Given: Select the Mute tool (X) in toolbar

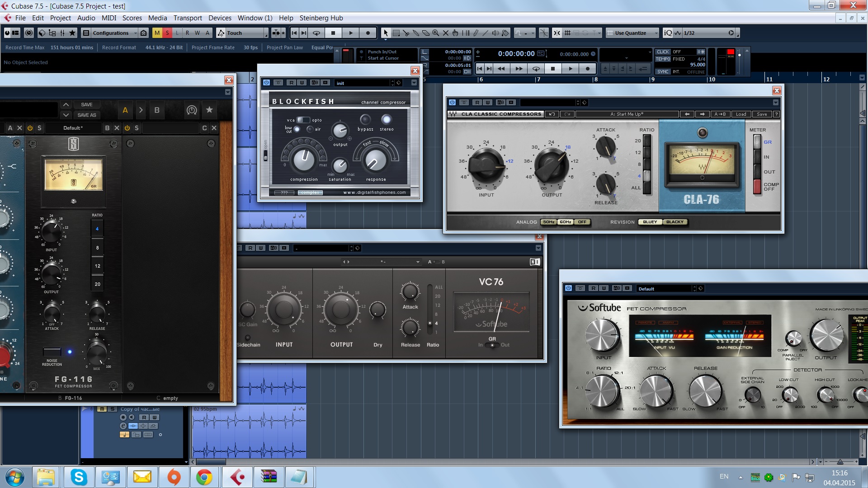Looking at the screenshot, I should (x=445, y=33).
